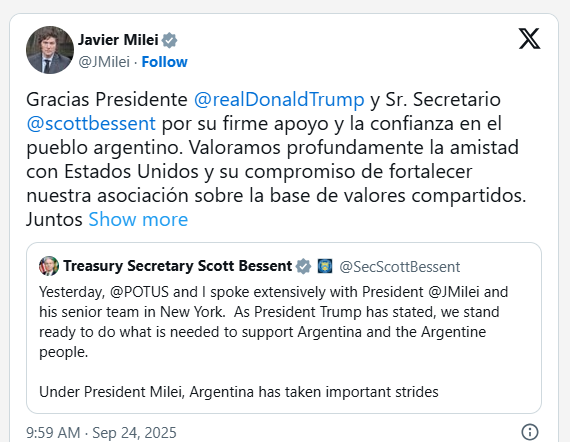Follow Javier Milei
Screen dimensions: 570x442
tap(164, 62)
